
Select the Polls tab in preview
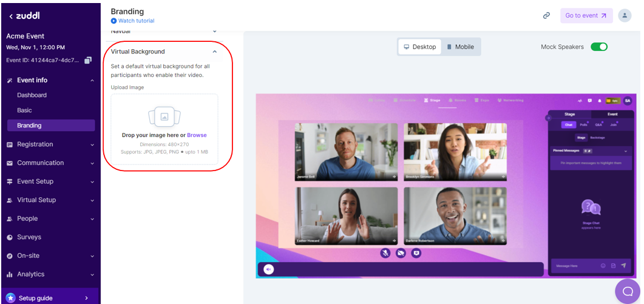584,124
